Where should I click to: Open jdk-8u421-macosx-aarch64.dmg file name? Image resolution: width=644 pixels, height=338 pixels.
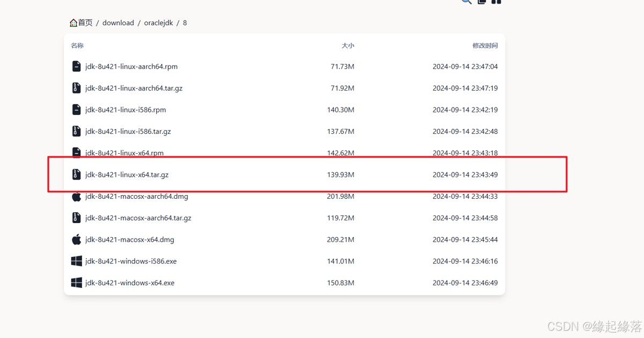[137, 196]
